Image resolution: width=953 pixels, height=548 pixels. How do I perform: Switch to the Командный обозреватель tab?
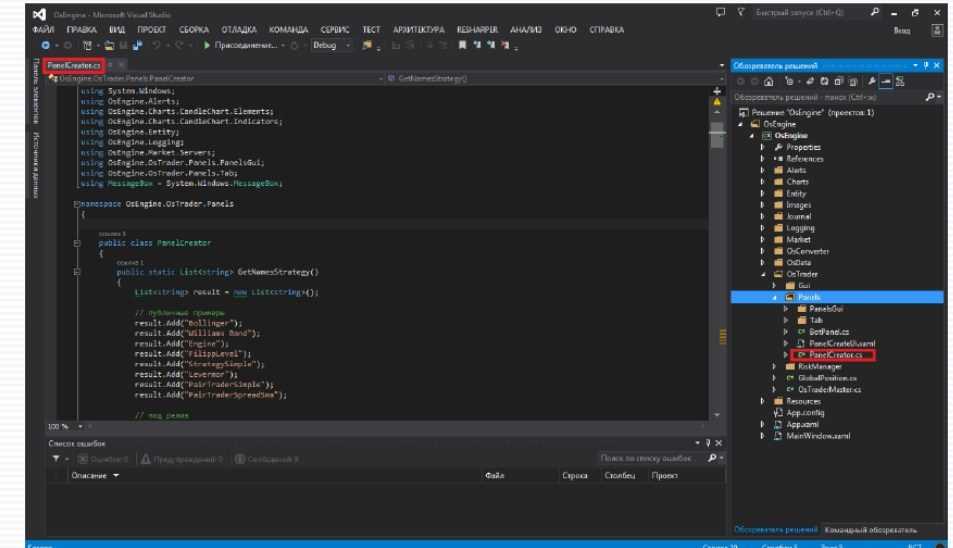[x=870, y=529]
